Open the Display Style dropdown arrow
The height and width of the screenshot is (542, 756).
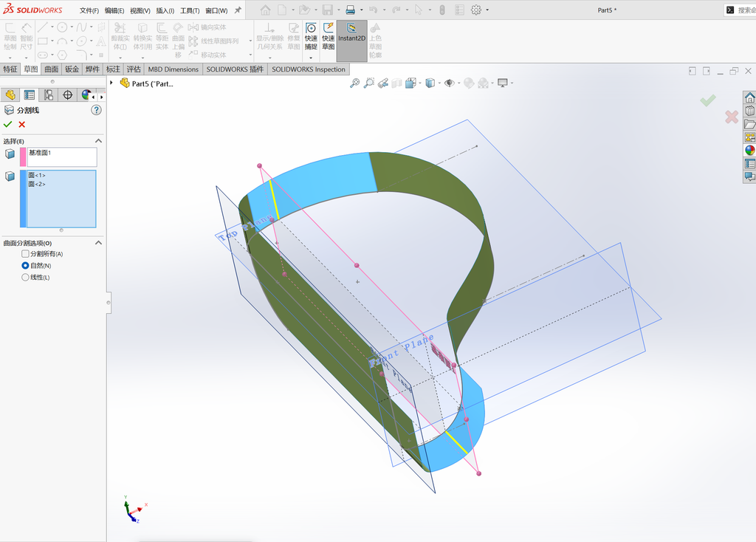click(440, 83)
